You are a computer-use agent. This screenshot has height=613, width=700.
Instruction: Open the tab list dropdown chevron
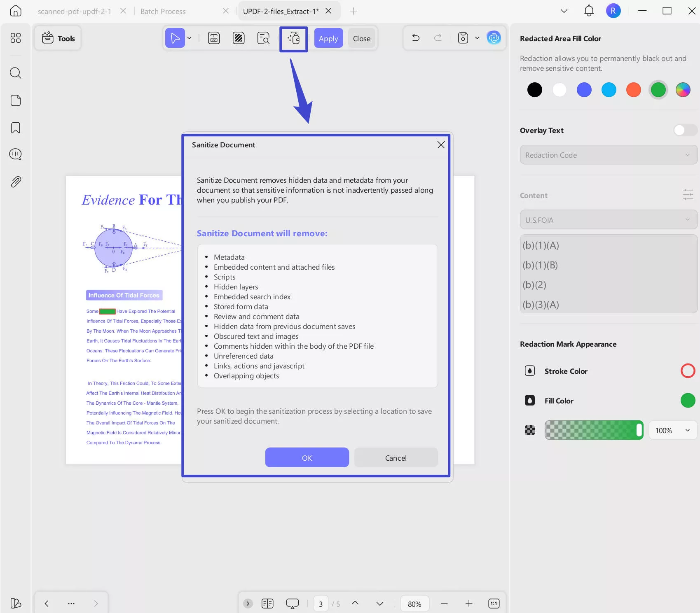[x=564, y=11]
